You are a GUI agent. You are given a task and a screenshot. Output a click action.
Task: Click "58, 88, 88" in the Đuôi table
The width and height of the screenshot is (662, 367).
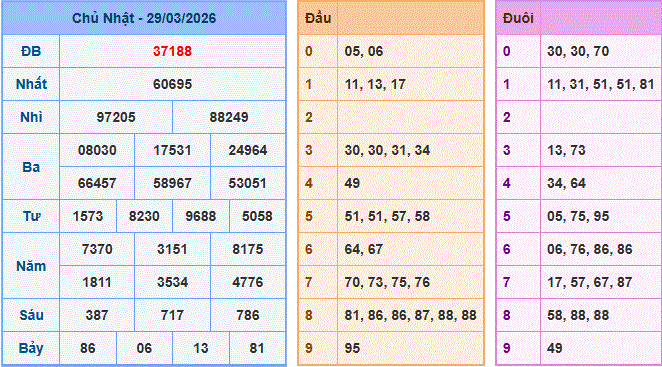point(578,315)
